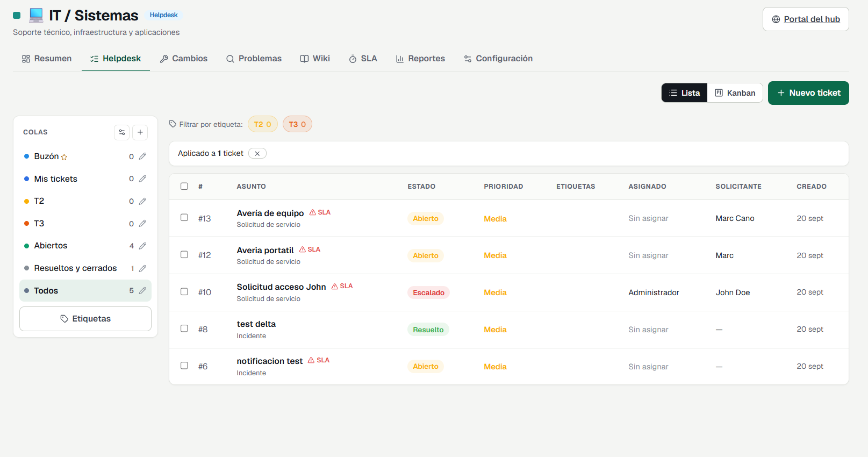Click the IT / Sistemas laptop icon

tap(36, 16)
